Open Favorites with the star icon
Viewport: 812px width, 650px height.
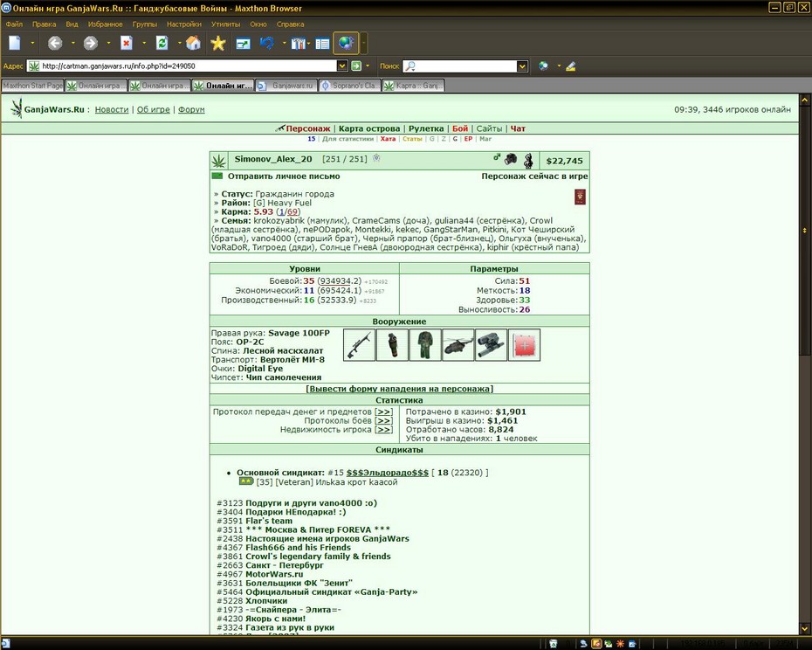(218, 43)
